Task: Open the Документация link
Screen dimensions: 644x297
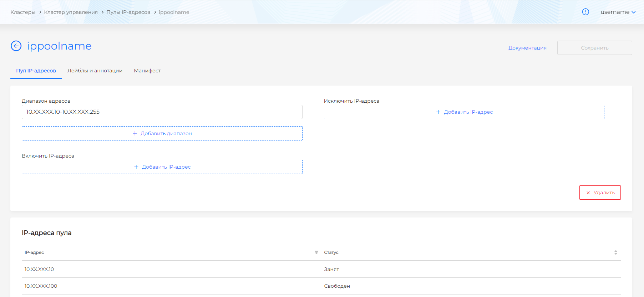Action: [x=527, y=48]
